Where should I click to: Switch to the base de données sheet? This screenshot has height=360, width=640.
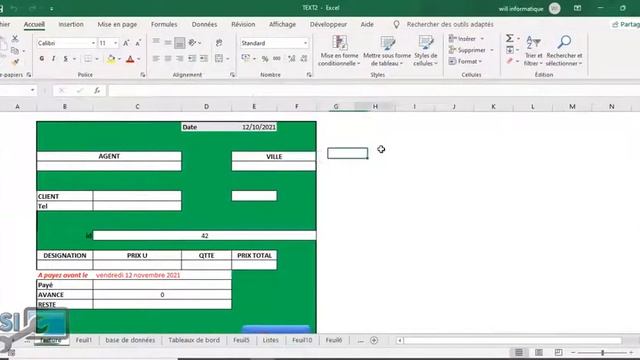click(x=130, y=340)
